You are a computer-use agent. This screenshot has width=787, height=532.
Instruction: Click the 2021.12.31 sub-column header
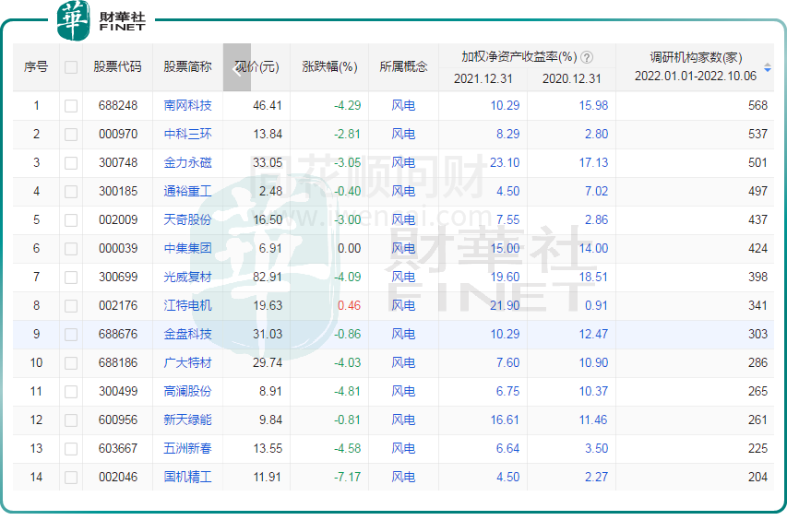point(483,78)
